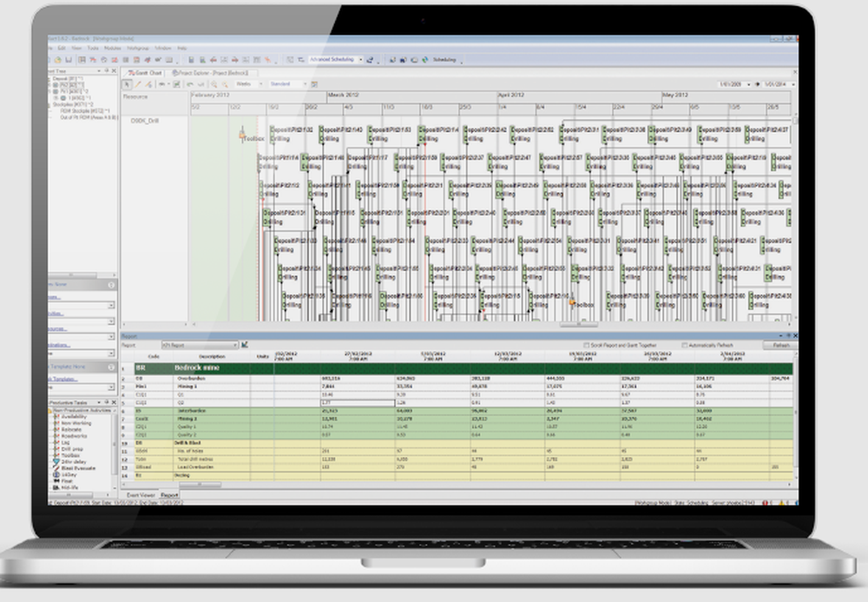Select ROM Stockpile tree item
The width and height of the screenshot is (868, 602).
click(83, 111)
